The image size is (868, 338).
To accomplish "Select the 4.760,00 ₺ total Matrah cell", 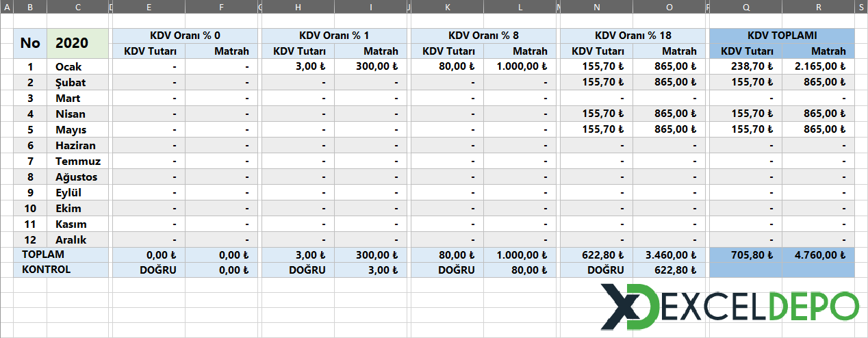I will 818,255.
